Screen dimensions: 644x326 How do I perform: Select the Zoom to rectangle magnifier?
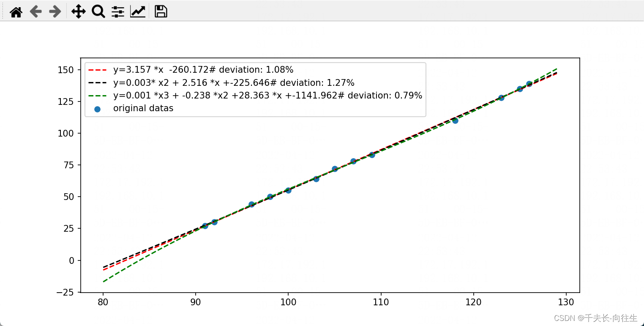pos(98,11)
